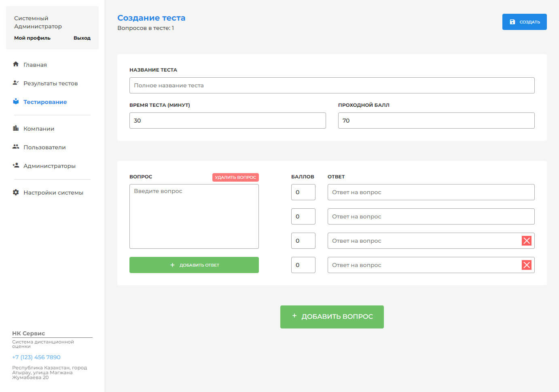Click the Выход link
Screen dimensions: 559x392
pos(82,38)
